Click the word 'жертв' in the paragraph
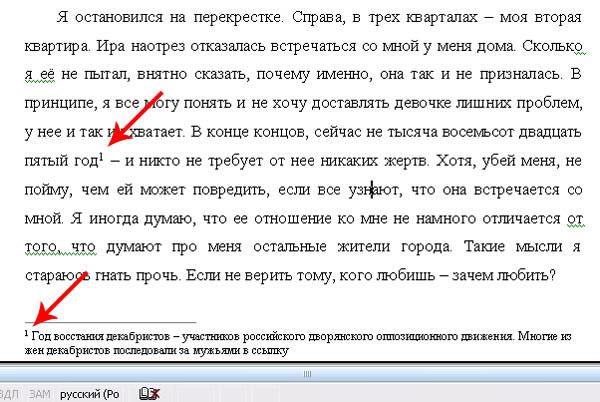 click(406, 161)
